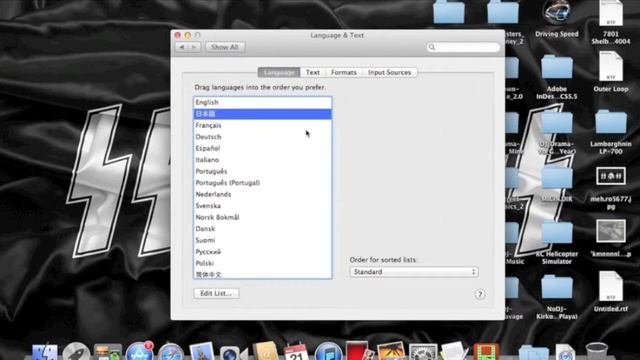Minimize Language & Text window yellow button
The height and width of the screenshot is (360, 640).
188,36
